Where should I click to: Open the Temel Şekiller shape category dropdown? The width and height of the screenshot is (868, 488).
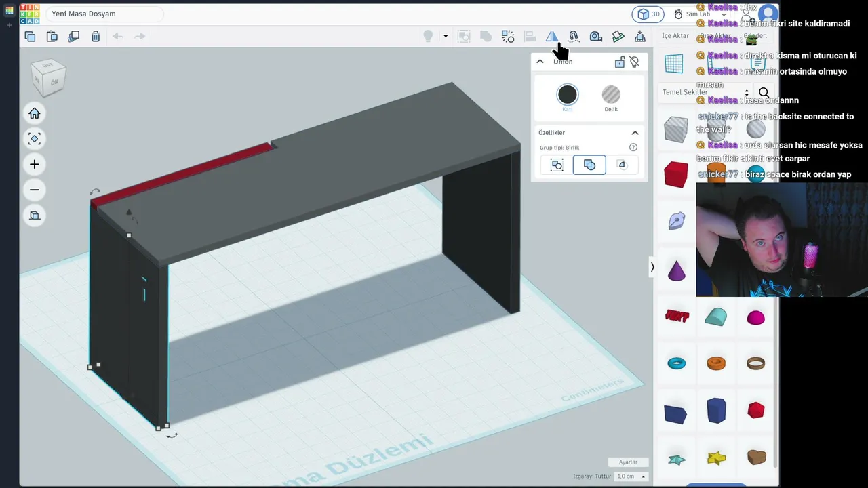click(x=705, y=92)
